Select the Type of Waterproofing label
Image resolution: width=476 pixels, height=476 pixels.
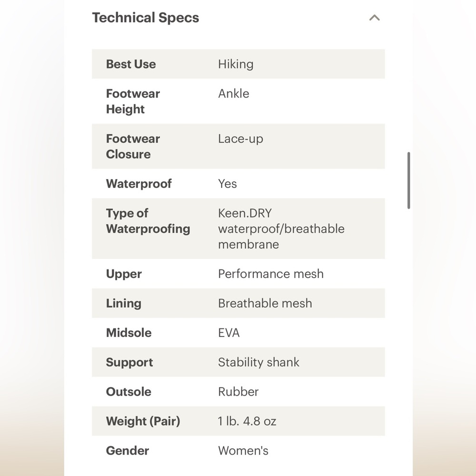click(148, 221)
